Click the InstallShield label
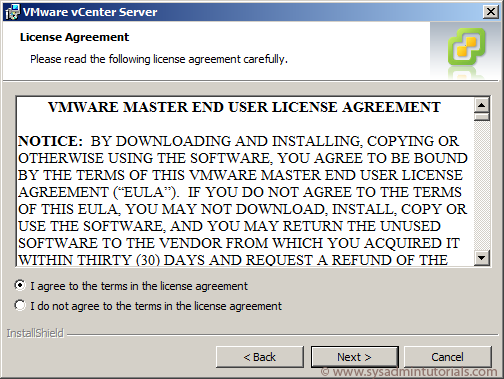The image size is (504, 379). pos(35,333)
